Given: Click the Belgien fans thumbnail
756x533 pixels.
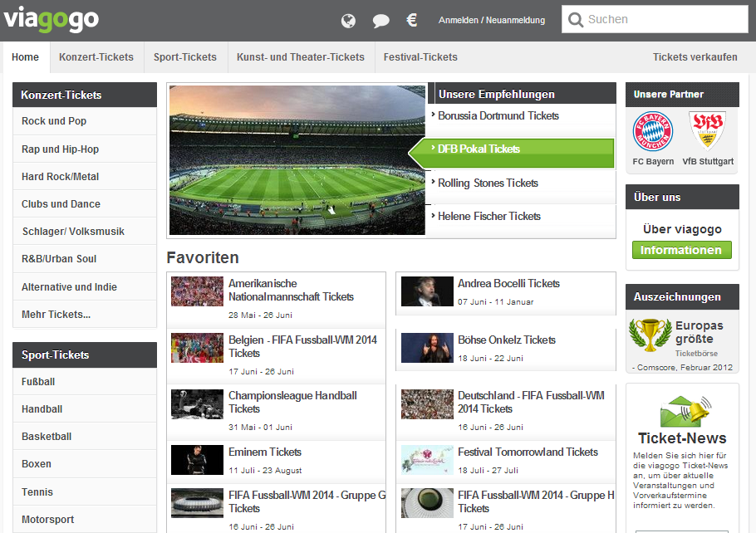Looking at the screenshot, I should coord(197,348).
